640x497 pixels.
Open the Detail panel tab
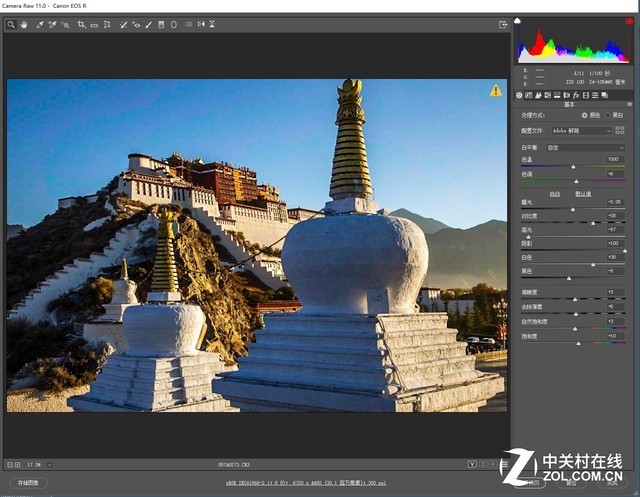click(x=538, y=95)
